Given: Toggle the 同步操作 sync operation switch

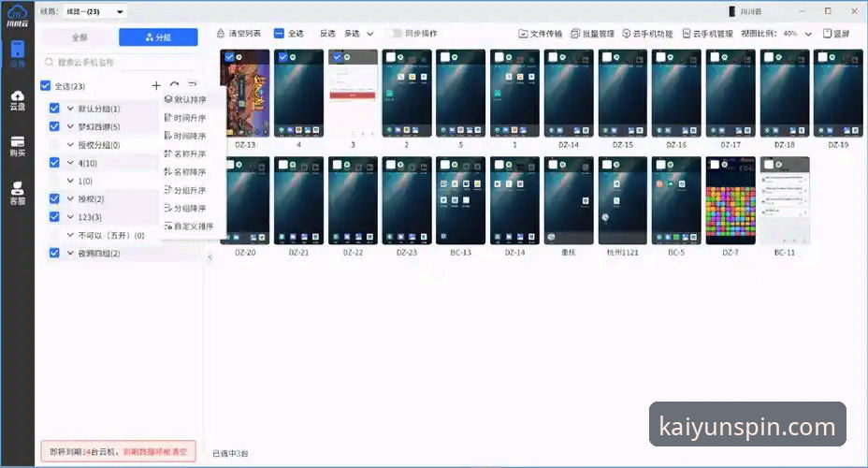Looking at the screenshot, I should (x=394, y=34).
